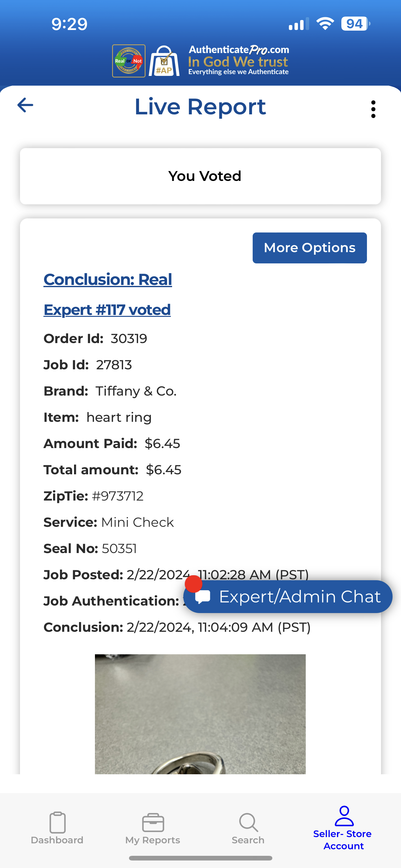This screenshot has height=868, width=401.
Task: Tap the red chat notification dot
Action: click(x=194, y=584)
